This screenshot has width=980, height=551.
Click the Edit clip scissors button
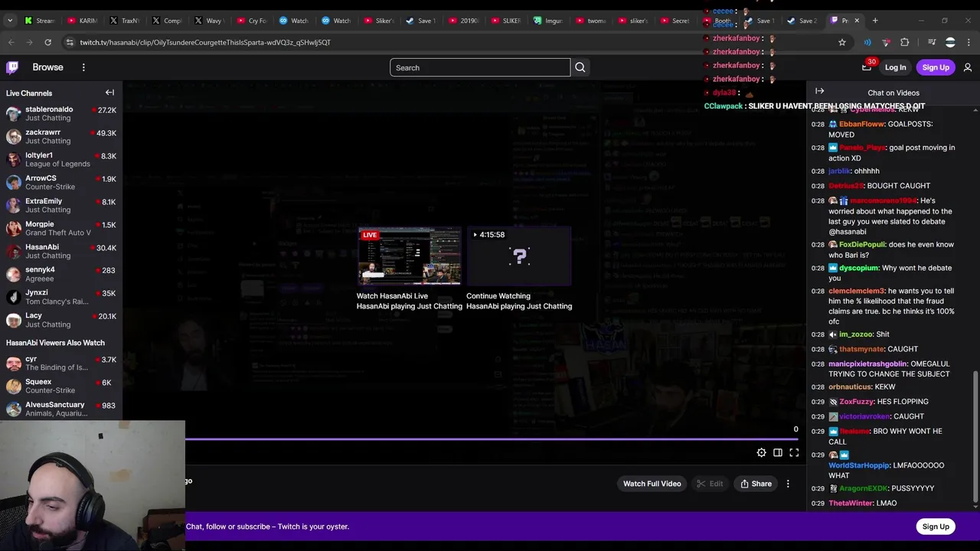point(709,484)
